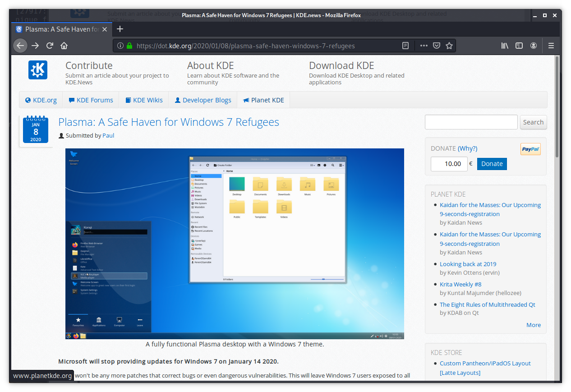The image size is (571, 392).
Task: Open first Kaidan for the Masses link
Action: coord(490,209)
